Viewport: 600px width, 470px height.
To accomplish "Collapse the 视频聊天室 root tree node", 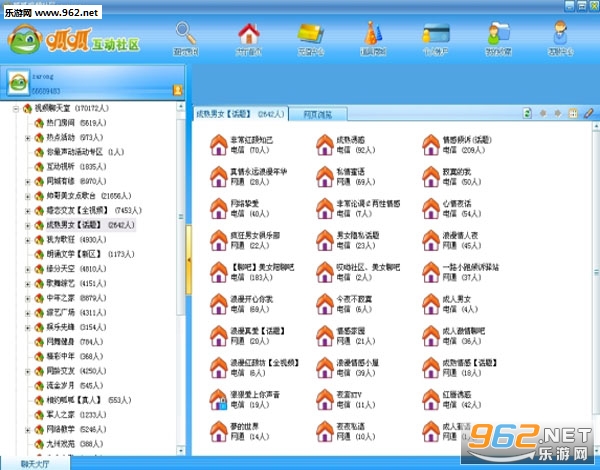I will [x=16, y=109].
